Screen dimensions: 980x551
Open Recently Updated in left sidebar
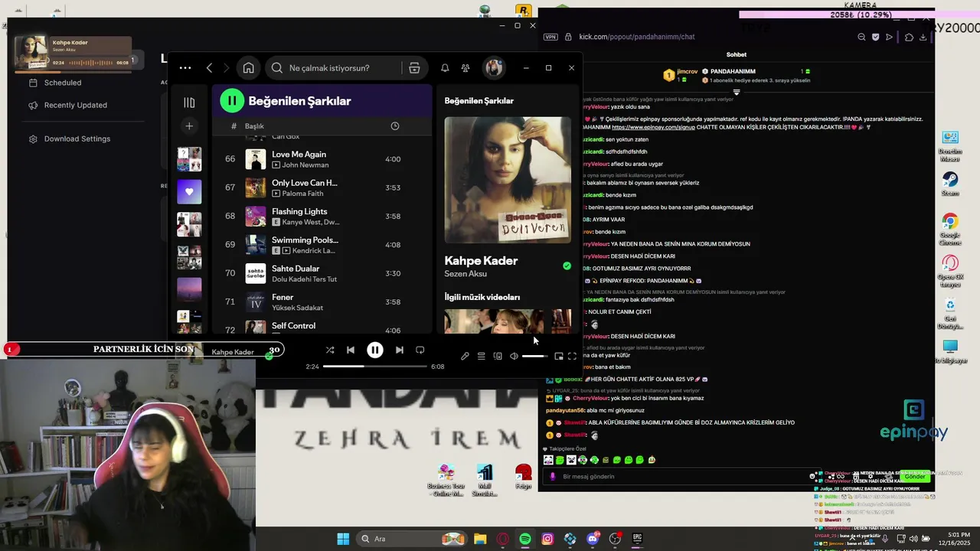pos(75,105)
